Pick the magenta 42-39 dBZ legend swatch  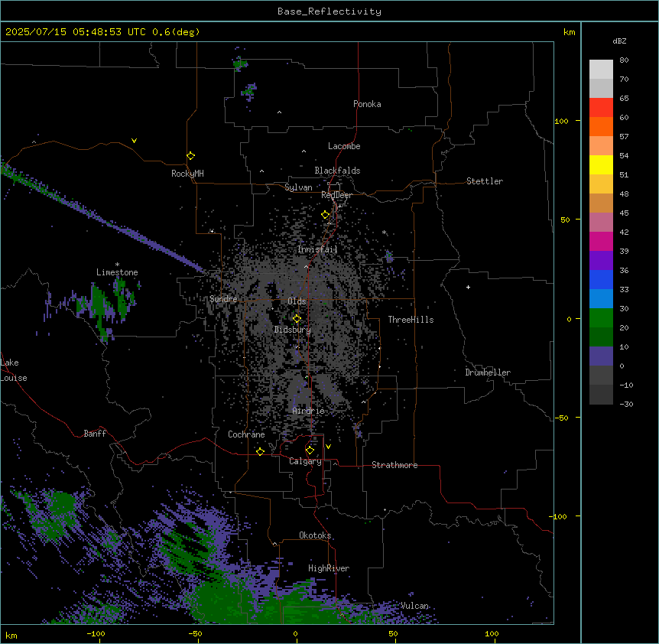pos(601,242)
